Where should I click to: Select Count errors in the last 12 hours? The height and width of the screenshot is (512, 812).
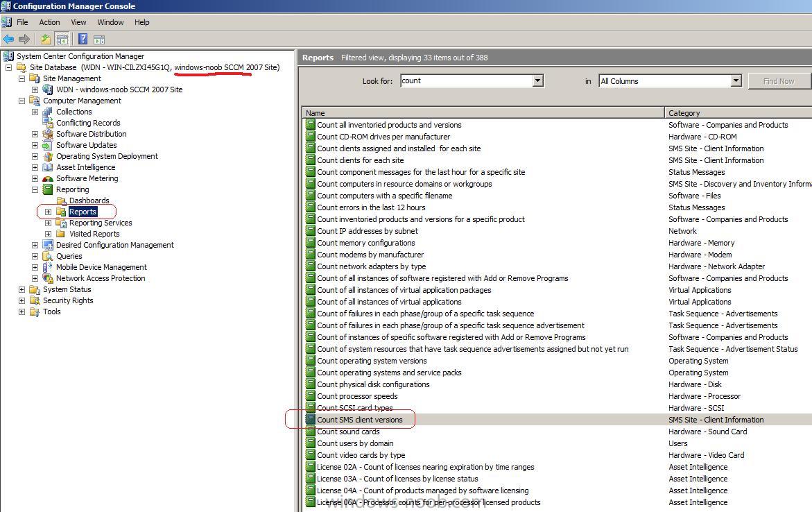(x=371, y=207)
